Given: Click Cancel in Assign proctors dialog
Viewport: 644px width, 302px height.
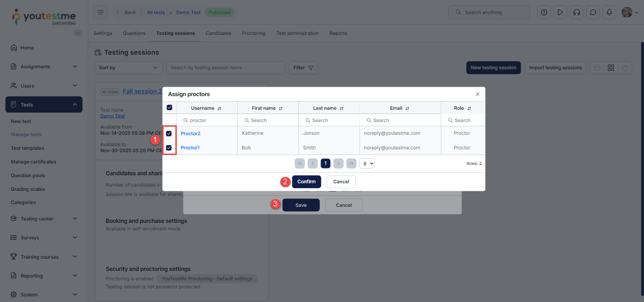Looking at the screenshot, I should point(341,182).
